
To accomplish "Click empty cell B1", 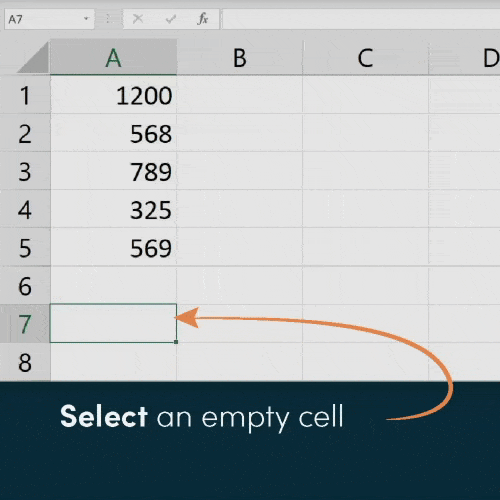I will [x=240, y=95].
